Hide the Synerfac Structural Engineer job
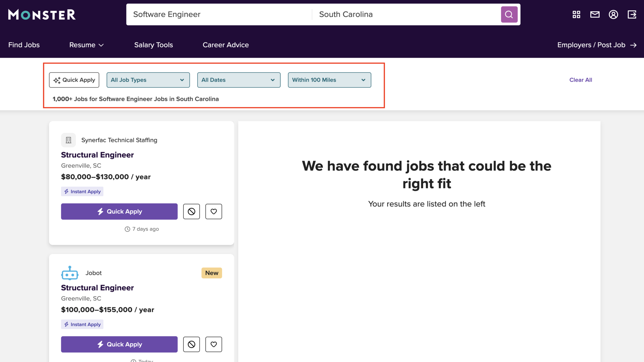 192,212
